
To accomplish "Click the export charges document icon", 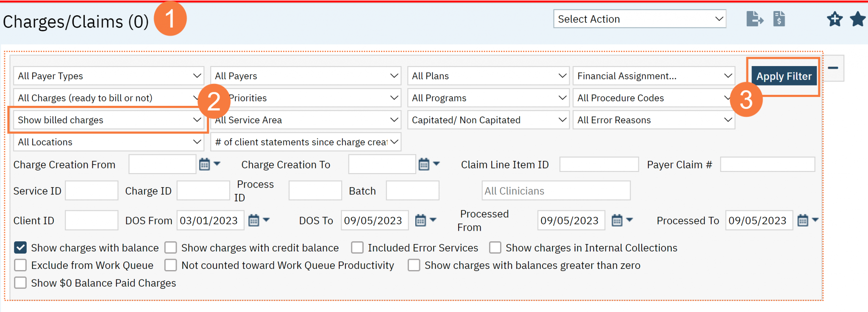I will (755, 19).
